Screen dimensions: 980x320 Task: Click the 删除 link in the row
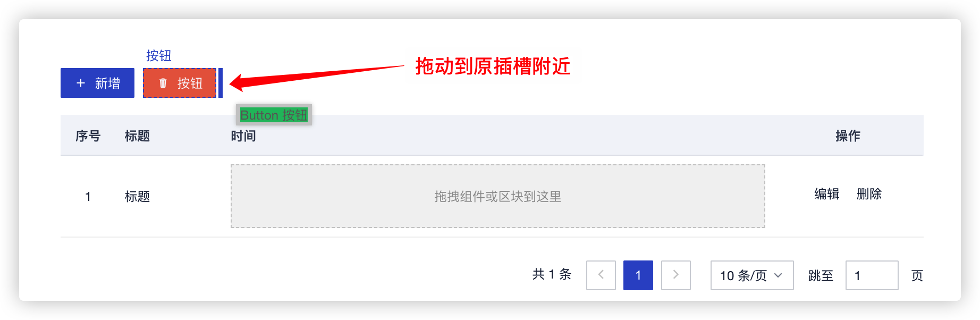pos(869,194)
